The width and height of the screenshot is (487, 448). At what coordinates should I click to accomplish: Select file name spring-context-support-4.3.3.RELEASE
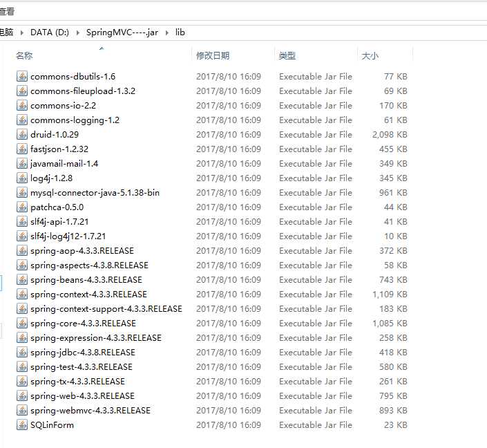(x=106, y=309)
